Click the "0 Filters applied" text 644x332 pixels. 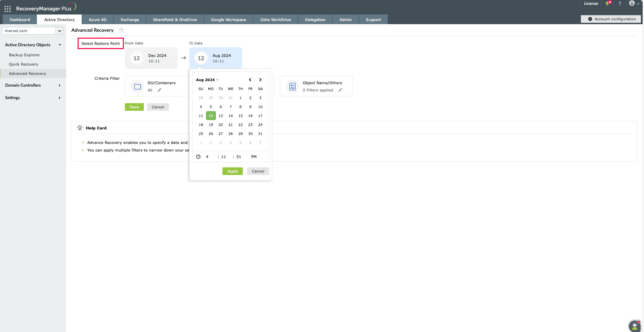318,90
